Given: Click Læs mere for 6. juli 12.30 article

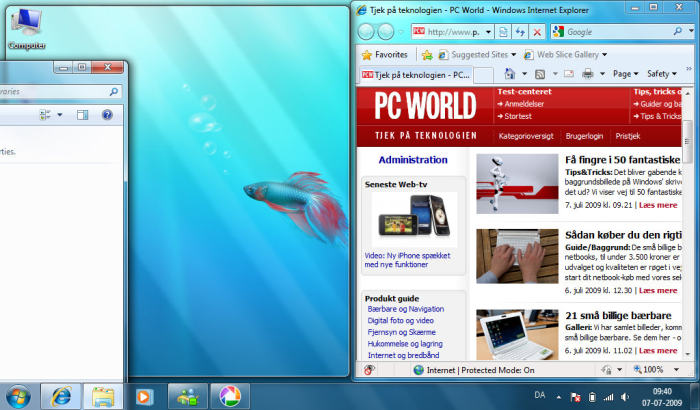Looking at the screenshot, I should click(658, 291).
